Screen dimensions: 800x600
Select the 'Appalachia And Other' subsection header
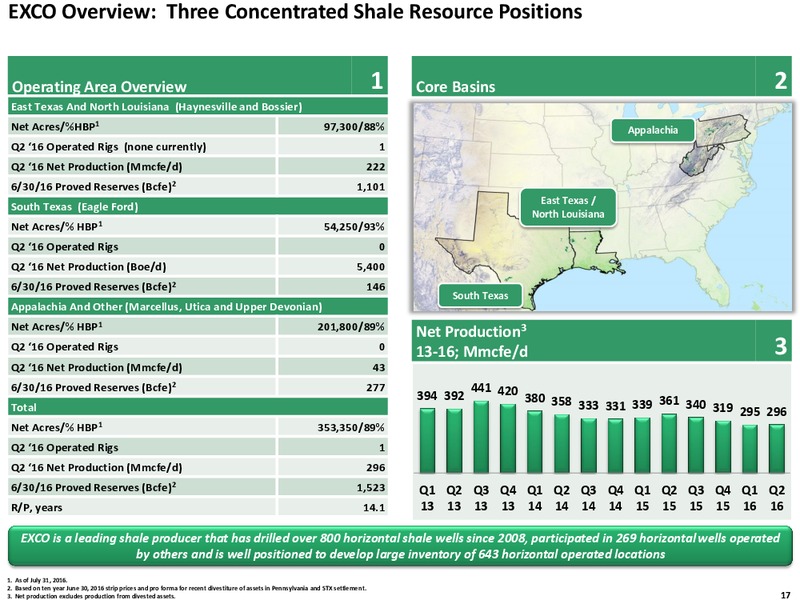point(197,307)
